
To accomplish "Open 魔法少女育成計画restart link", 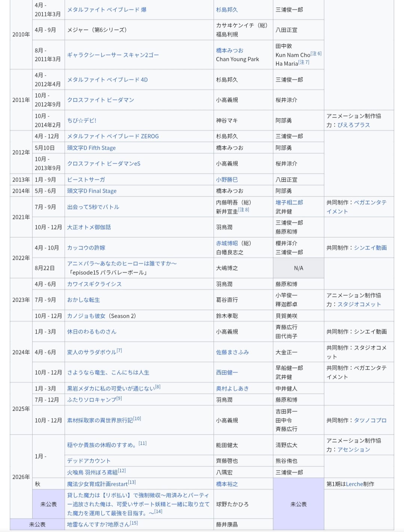I will click(97, 484).
